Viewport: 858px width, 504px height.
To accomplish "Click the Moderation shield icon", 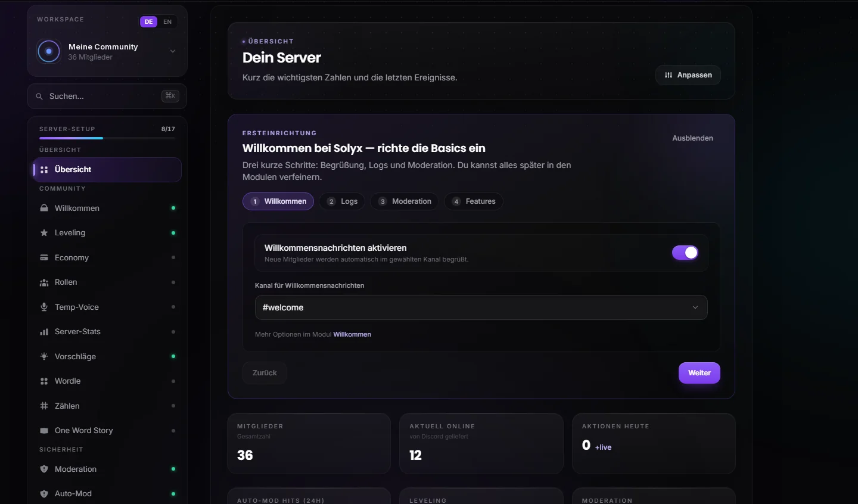I will point(44,469).
